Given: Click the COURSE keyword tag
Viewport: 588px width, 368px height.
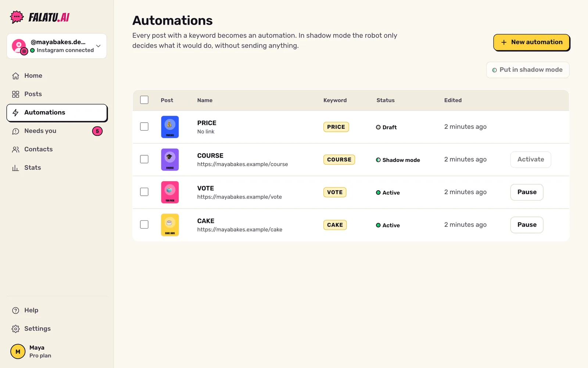Looking at the screenshot, I should point(339,160).
